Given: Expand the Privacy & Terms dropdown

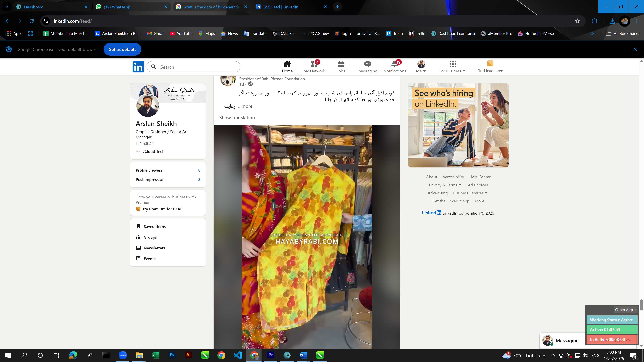Looking at the screenshot, I should coord(445,185).
